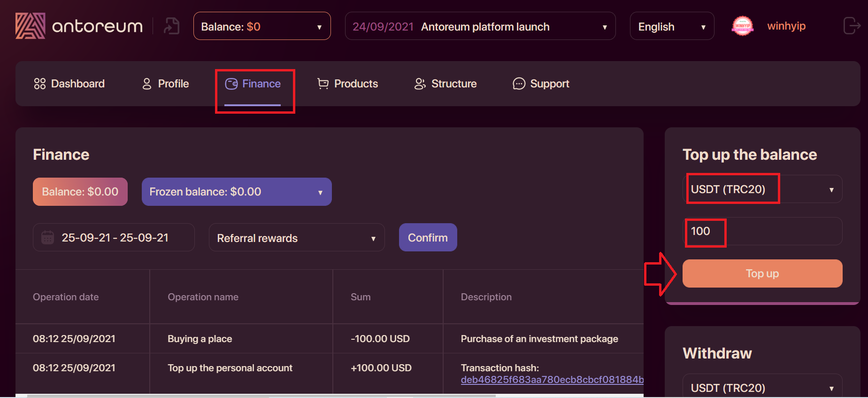This screenshot has width=868, height=398.
Task: Expand the Frozen balance dropdown
Action: 237,192
